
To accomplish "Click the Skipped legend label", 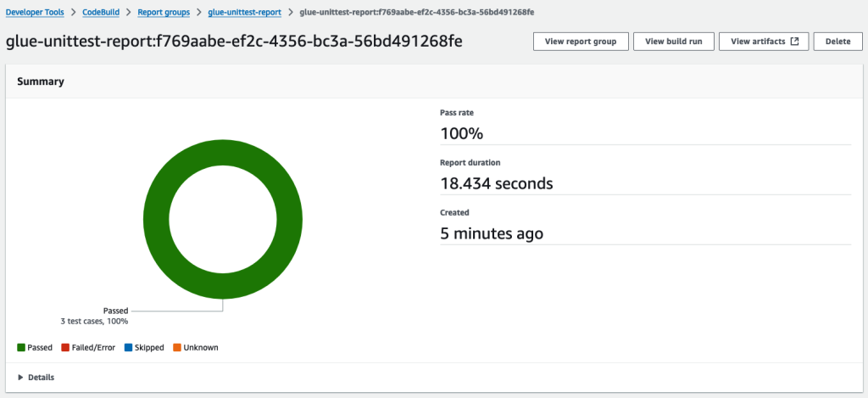I will tap(149, 348).
